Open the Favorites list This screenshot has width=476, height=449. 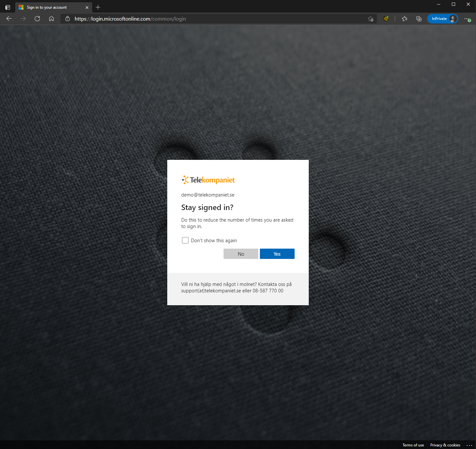click(x=405, y=19)
